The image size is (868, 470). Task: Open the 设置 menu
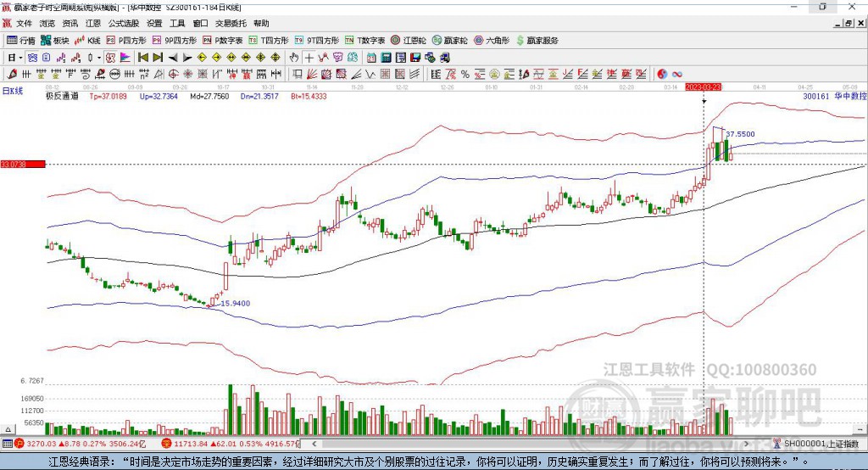[154, 23]
